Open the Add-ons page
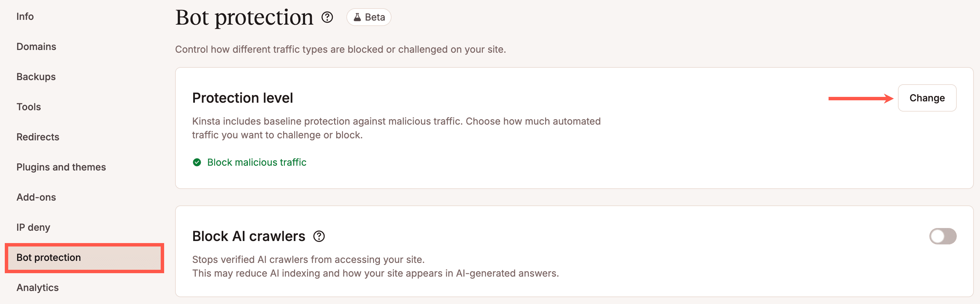This screenshot has height=304, width=980. 36,197
